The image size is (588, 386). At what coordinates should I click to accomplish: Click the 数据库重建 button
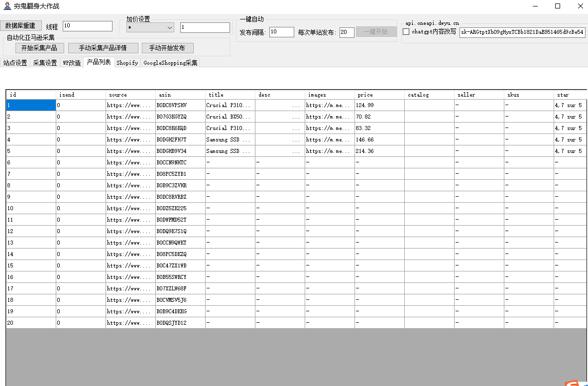click(x=20, y=25)
